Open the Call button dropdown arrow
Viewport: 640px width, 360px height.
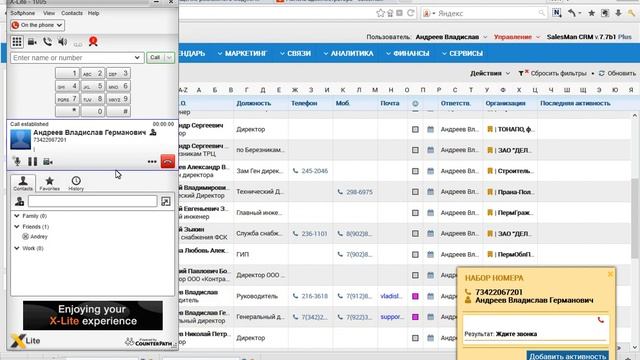click(169, 58)
